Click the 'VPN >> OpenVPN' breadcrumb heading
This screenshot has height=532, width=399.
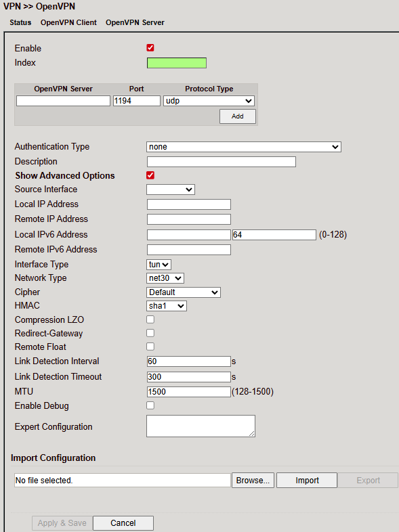39,7
